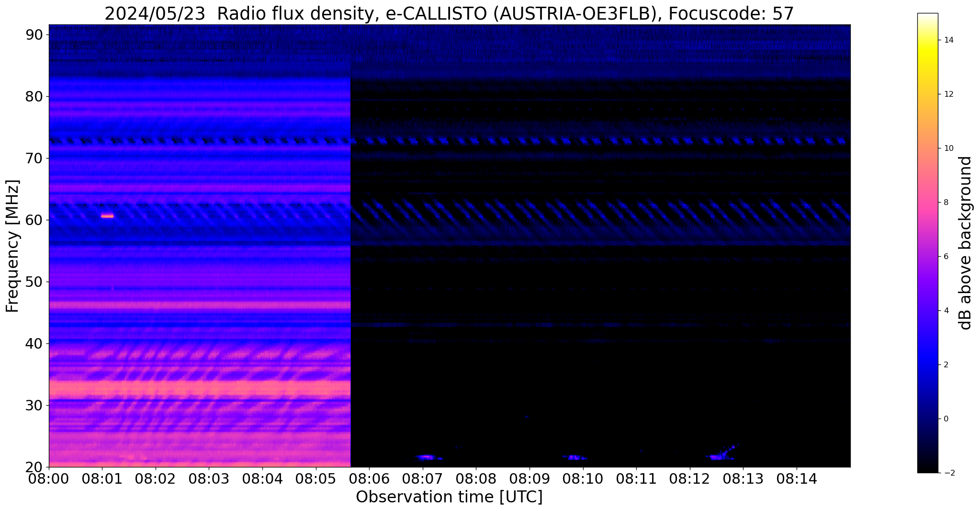Click the 40 MHz frequency tick label
Image resolution: width=980 pixels, height=511 pixels.
(34, 344)
